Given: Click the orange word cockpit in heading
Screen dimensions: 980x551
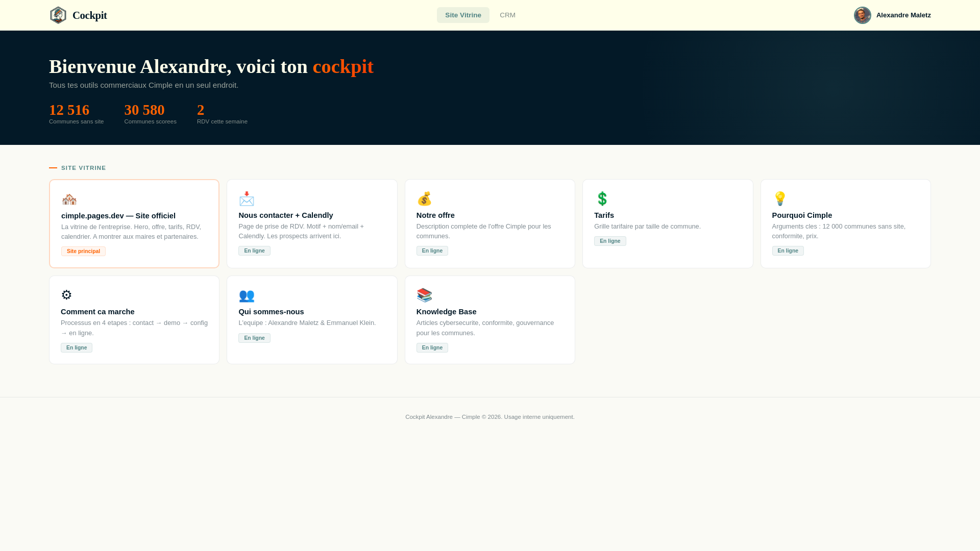Looking at the screenshot, I should click(343, 67).
